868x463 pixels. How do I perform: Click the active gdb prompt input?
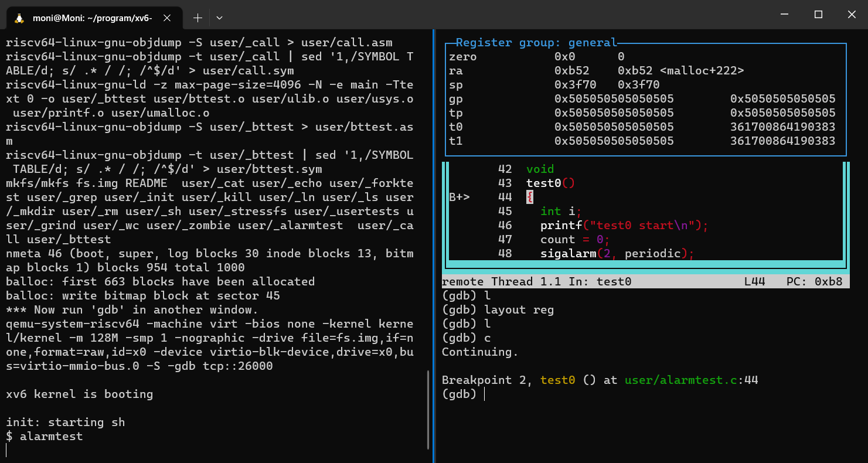pos(485,394)
